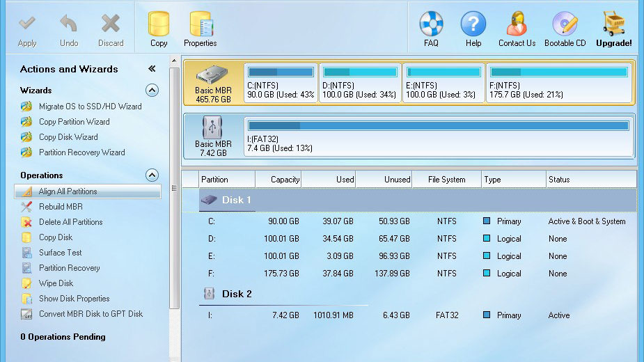This screenshot has height=362, width=644.
Task: Click the File System column header
Action: click(x=447, y=180)
